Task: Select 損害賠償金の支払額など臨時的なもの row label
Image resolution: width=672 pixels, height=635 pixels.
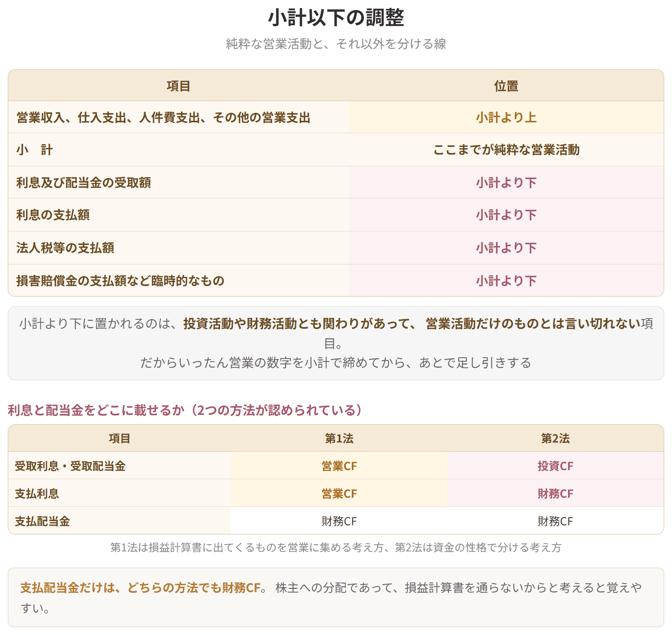Action: coord(120,281)
